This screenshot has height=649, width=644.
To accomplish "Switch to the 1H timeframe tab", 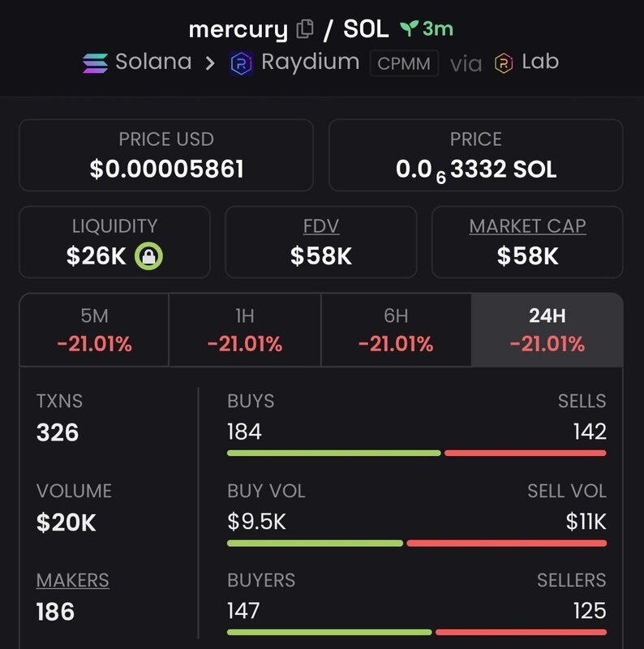I will [x=244, y=329].
